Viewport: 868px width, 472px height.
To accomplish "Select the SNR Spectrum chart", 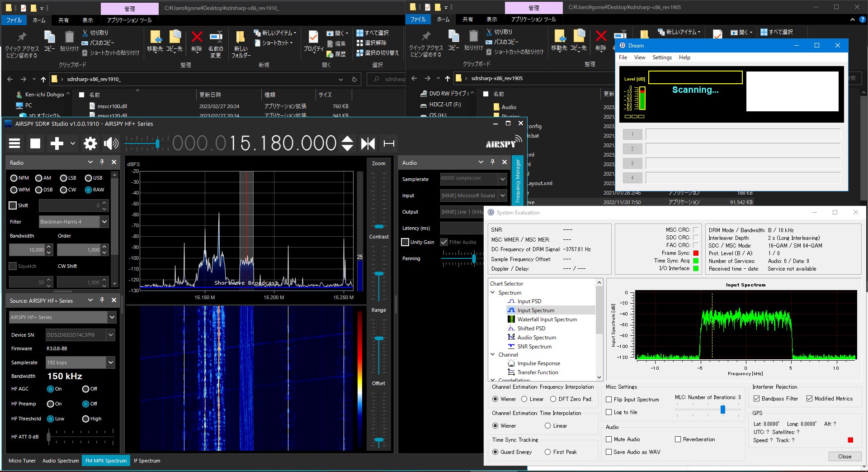I will 535,346.
